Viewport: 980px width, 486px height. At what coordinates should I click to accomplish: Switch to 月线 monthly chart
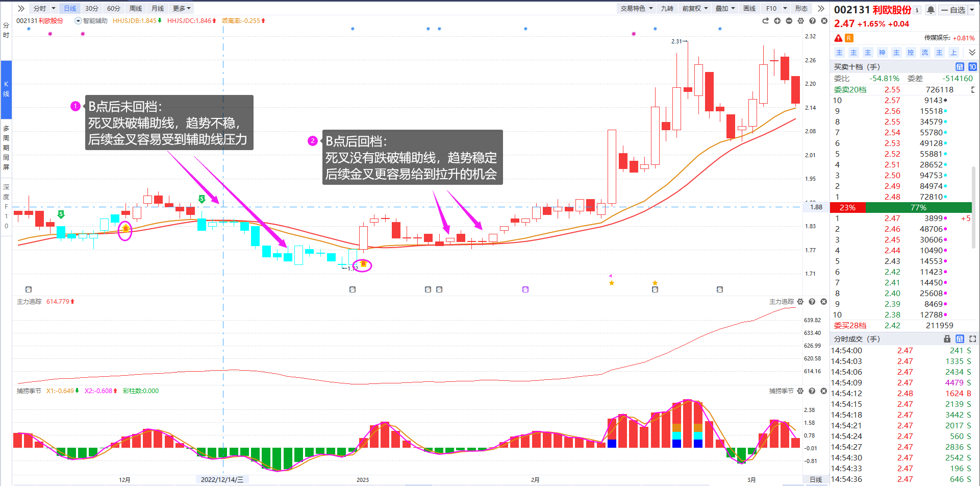click(x=158, y=9)
